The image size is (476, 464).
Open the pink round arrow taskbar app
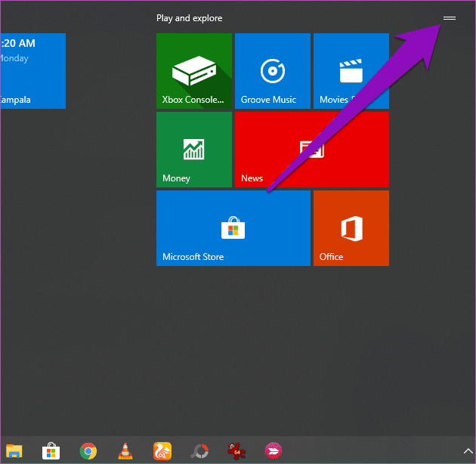click(274, 451)
